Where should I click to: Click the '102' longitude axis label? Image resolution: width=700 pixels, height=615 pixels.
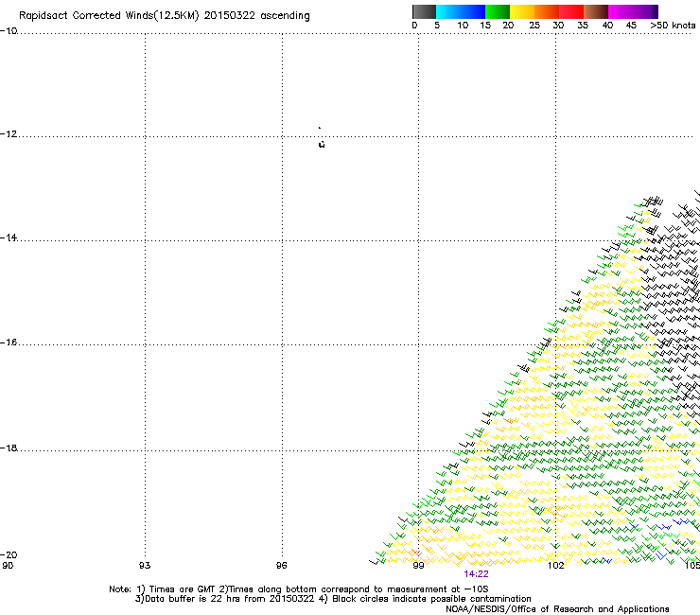pos(555,566)
